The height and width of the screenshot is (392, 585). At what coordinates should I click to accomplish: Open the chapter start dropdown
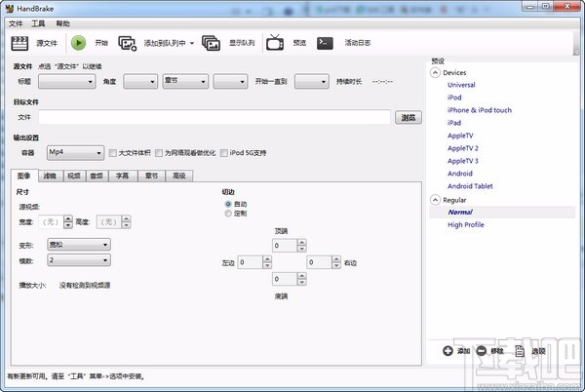point(230,81)
